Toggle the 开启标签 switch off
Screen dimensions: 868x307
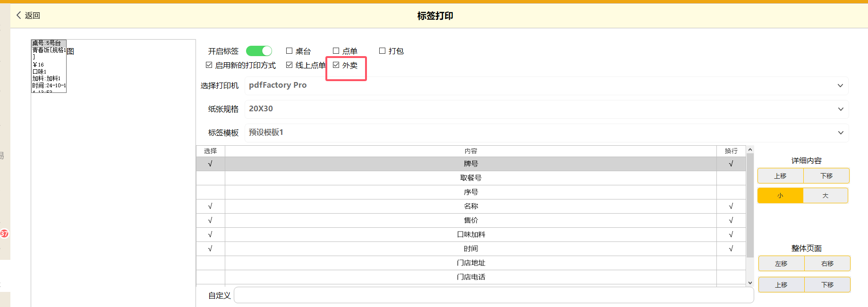point(259,51)
